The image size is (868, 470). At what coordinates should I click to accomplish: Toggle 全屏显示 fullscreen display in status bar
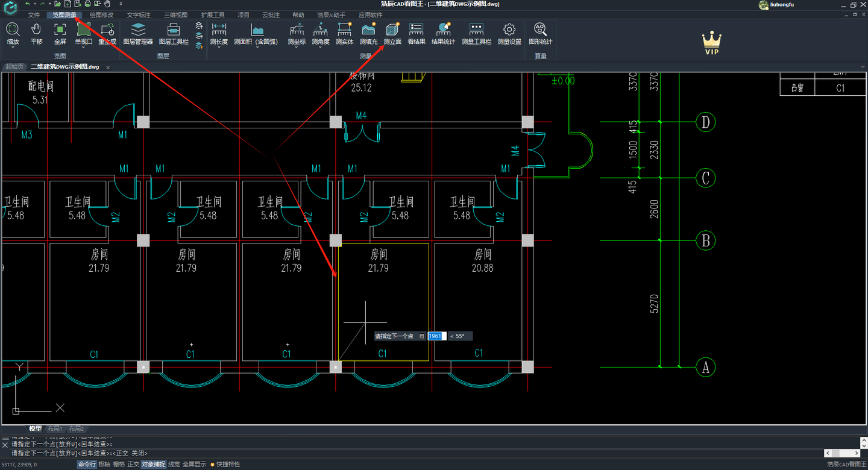tap(194, 464)
